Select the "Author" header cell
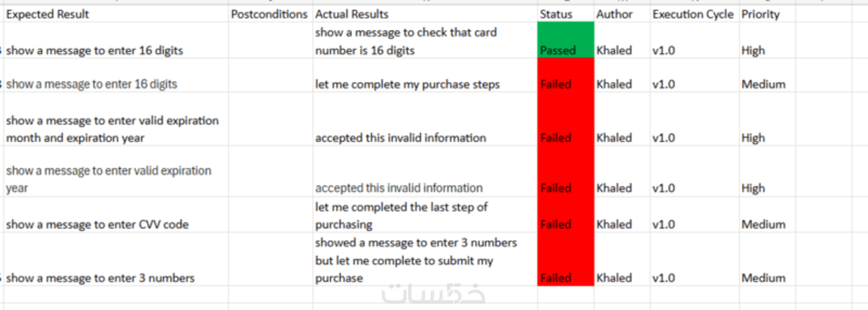Screen dimensions: 868x310 tap(614, 14)
